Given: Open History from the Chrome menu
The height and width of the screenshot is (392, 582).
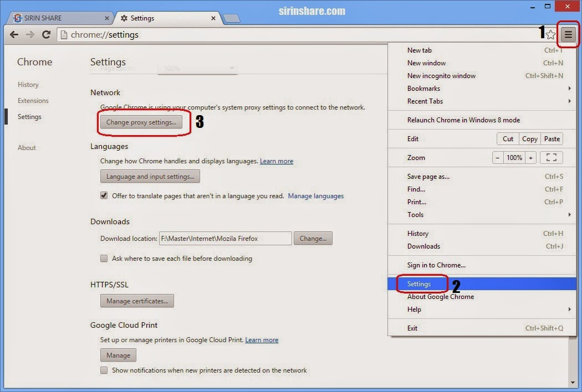Looking at the screenshot, I should click(482, 233).
